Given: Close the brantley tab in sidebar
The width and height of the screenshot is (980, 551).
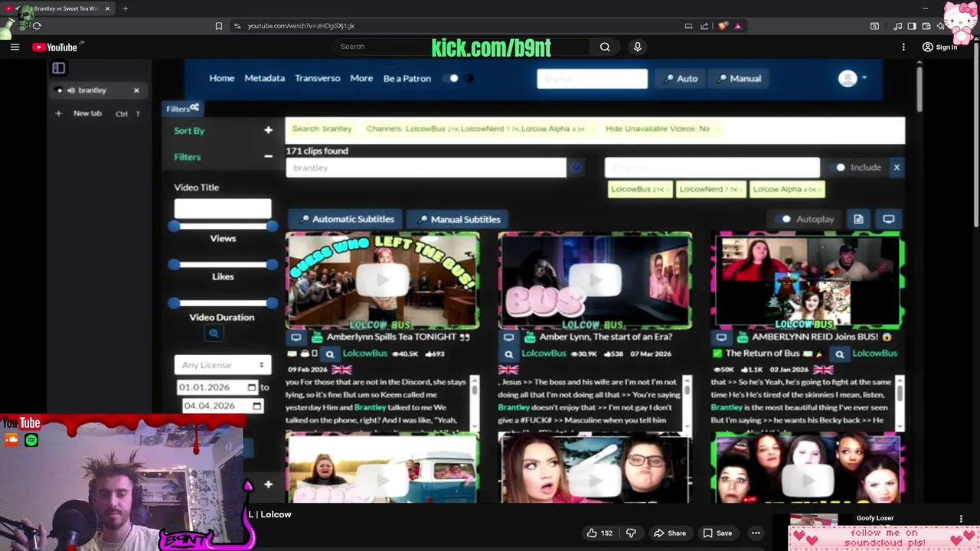Looking at the screenshot, I should tap(136, 90).
